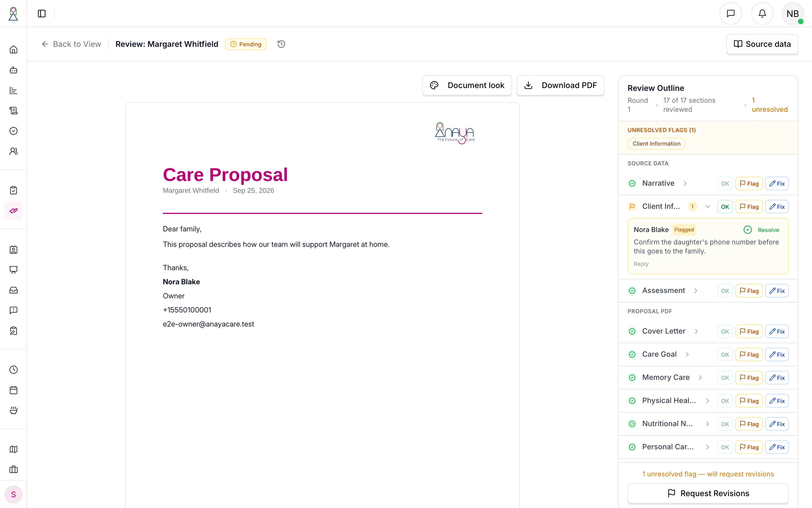Viewport: 812px width, 508px height.
Task: Flag the Narrative section
Action: tap(749, 183)
